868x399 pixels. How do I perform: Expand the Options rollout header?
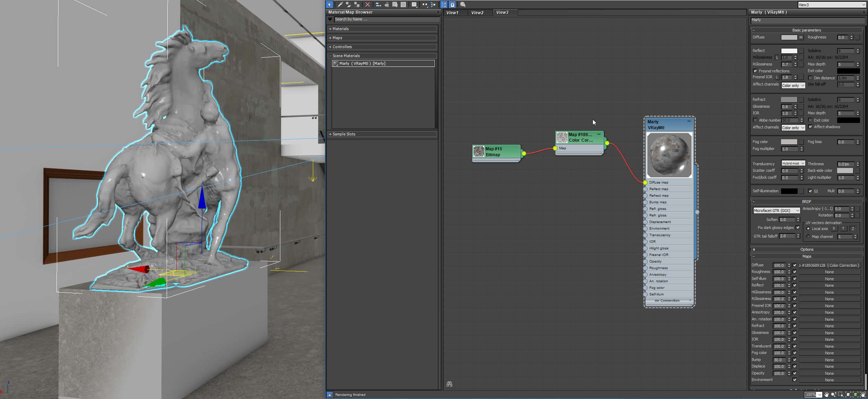[x=806, y=249]
